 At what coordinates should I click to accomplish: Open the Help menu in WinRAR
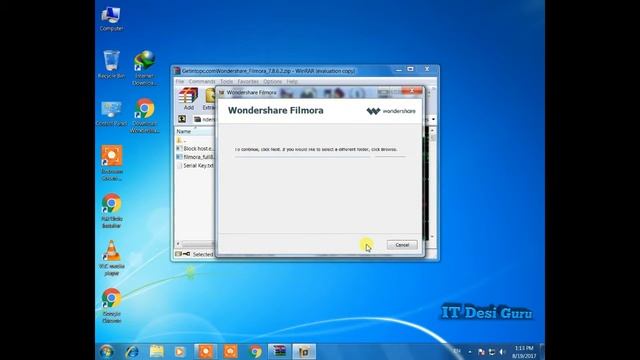click(x=292, y=82)
